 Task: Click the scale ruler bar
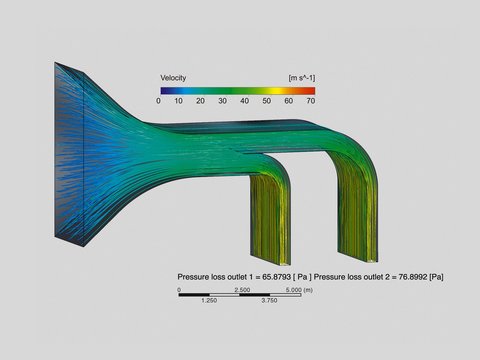(240, 295)
